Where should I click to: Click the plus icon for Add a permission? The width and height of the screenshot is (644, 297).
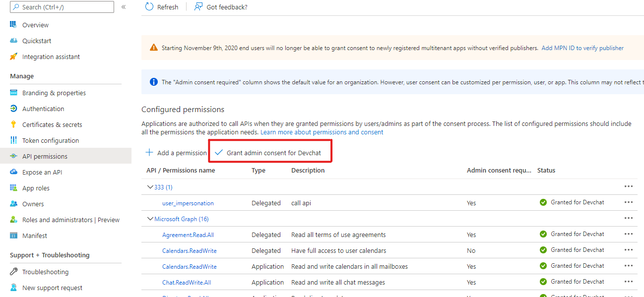click(x=149, y=153)
